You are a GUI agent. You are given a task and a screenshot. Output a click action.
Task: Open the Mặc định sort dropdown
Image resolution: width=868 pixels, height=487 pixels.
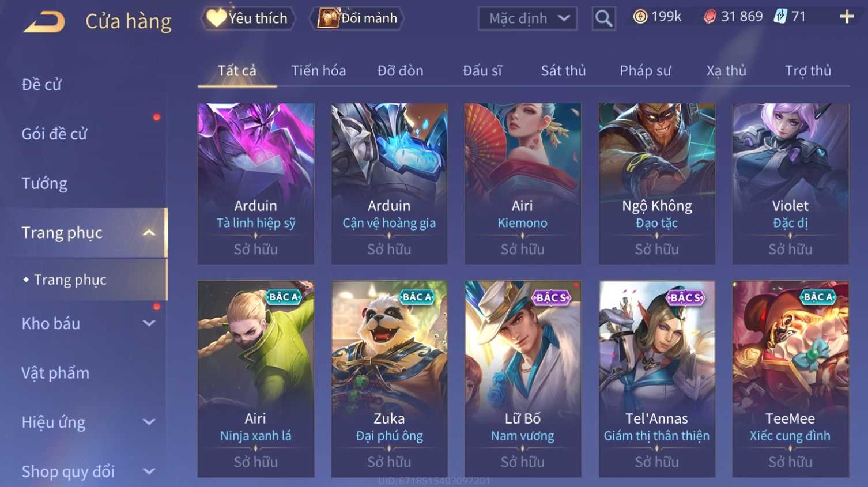point(527,18)
